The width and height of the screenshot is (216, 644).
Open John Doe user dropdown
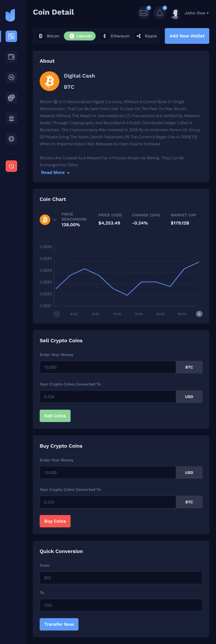[x=196, y=13]
